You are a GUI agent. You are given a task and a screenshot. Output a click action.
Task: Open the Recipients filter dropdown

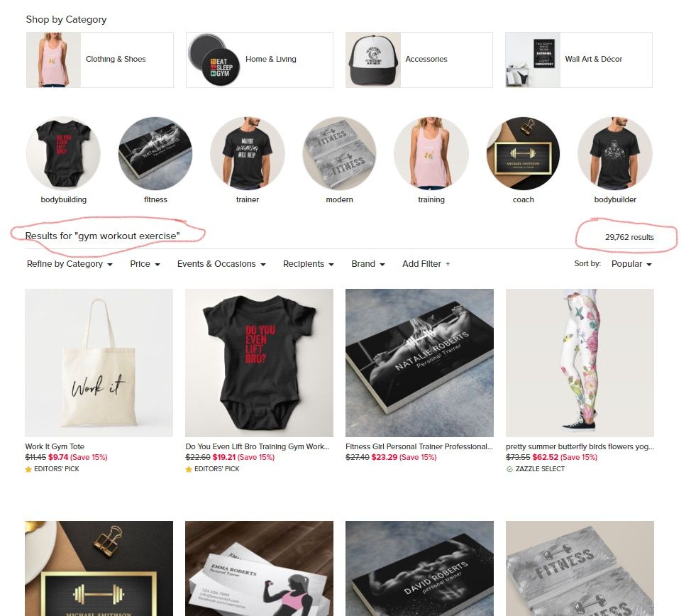click(309, 264)
